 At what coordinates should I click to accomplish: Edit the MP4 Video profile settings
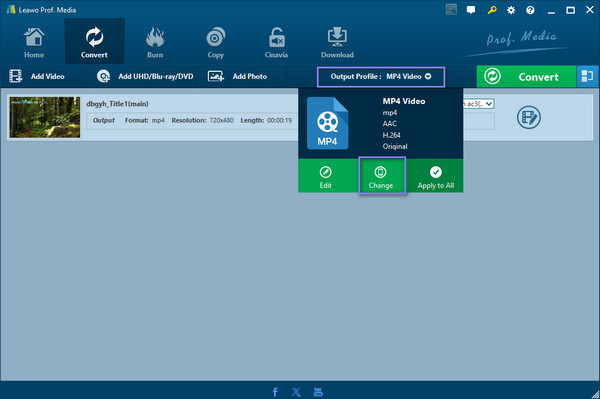326,177
